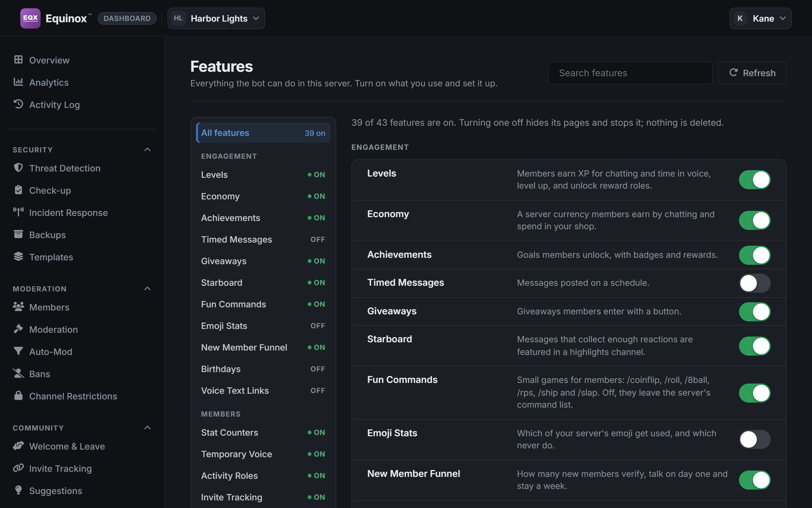Disable the Levels feature toggle

coord(755,180)
